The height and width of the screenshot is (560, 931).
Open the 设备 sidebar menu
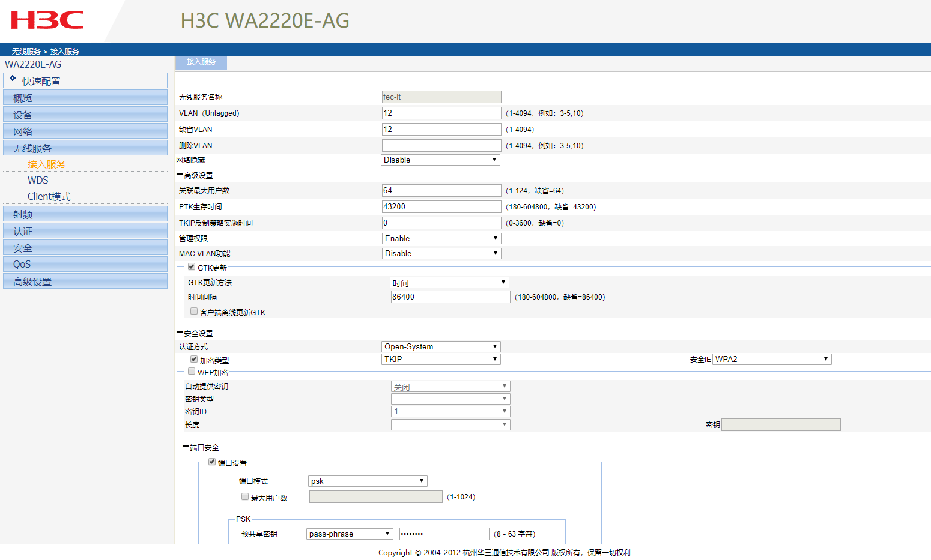click(85, 115)
